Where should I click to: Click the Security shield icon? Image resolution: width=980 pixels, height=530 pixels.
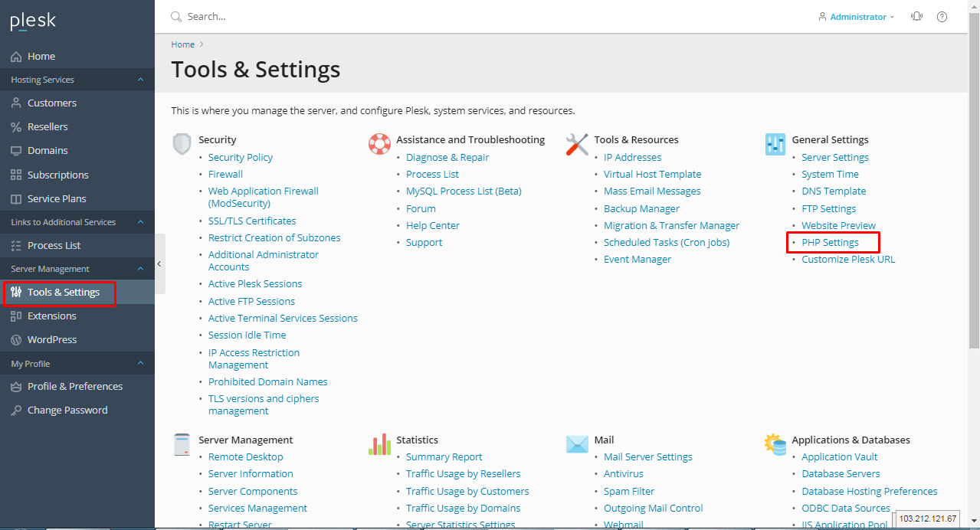182,144
